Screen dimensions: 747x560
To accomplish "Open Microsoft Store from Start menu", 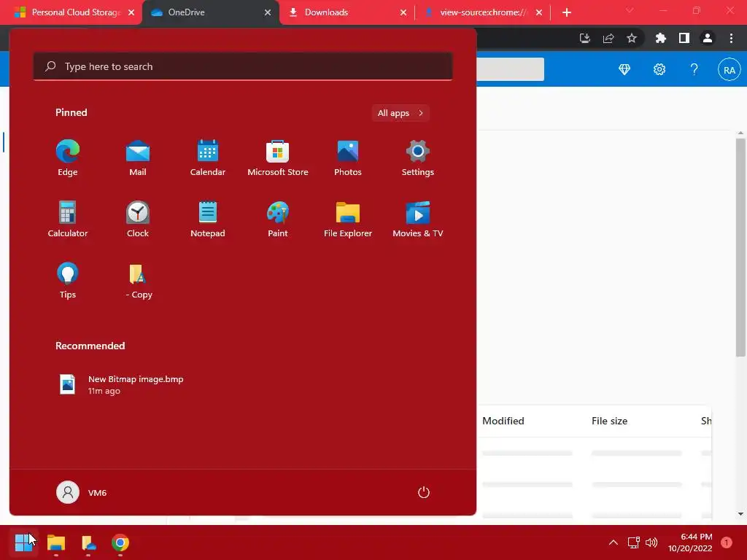I will pyautogui.click(x=278, y=158).
